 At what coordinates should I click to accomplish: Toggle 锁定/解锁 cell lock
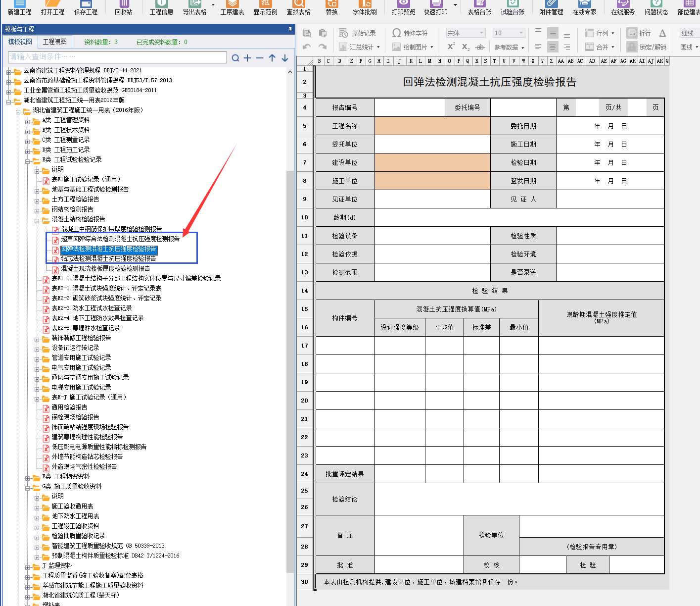point(647,47)
